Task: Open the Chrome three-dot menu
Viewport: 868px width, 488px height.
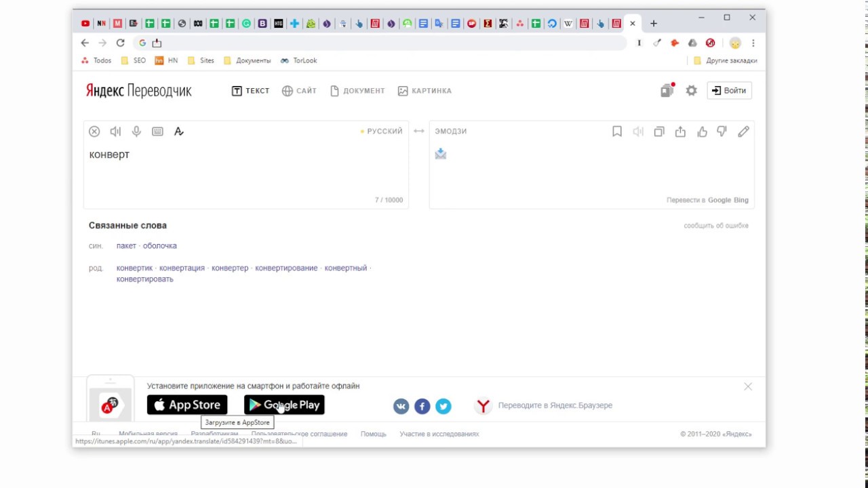Action: click(753, 43)
